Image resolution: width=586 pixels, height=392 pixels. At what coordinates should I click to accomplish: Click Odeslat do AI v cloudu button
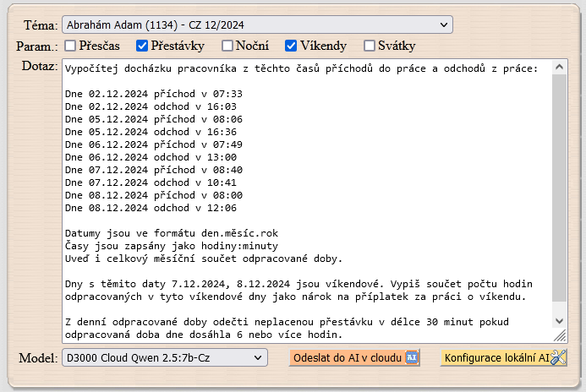(x=354, y=357)
